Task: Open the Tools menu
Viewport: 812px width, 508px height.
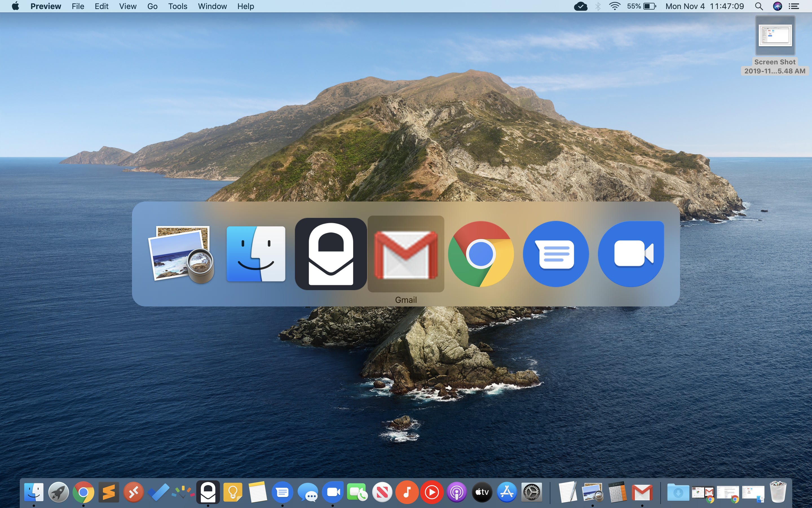Action: [178, 6]
